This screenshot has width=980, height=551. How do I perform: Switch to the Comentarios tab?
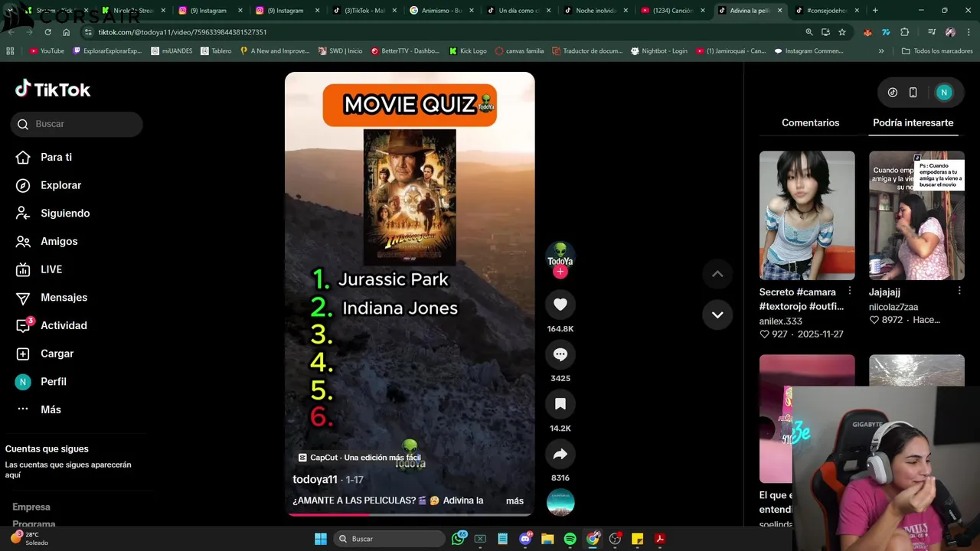click(x=810, y=122)
